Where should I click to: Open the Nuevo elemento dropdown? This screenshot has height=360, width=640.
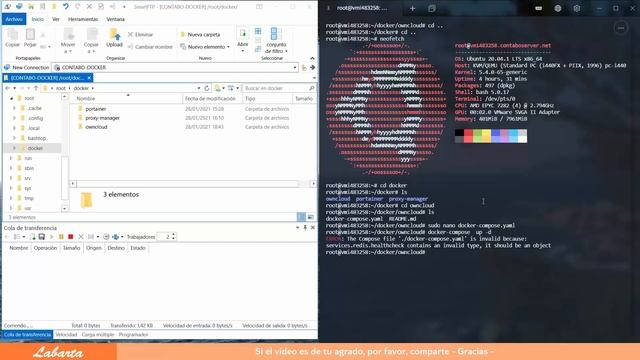228,47
